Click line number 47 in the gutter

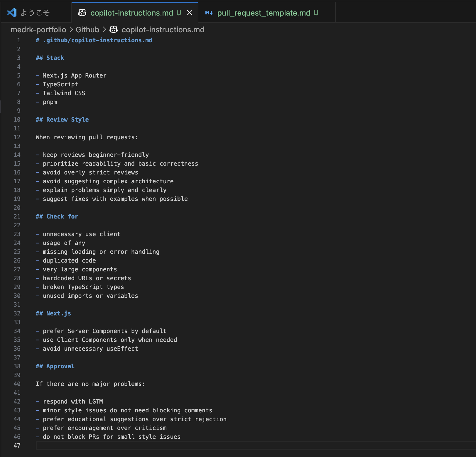pos(17,446)
